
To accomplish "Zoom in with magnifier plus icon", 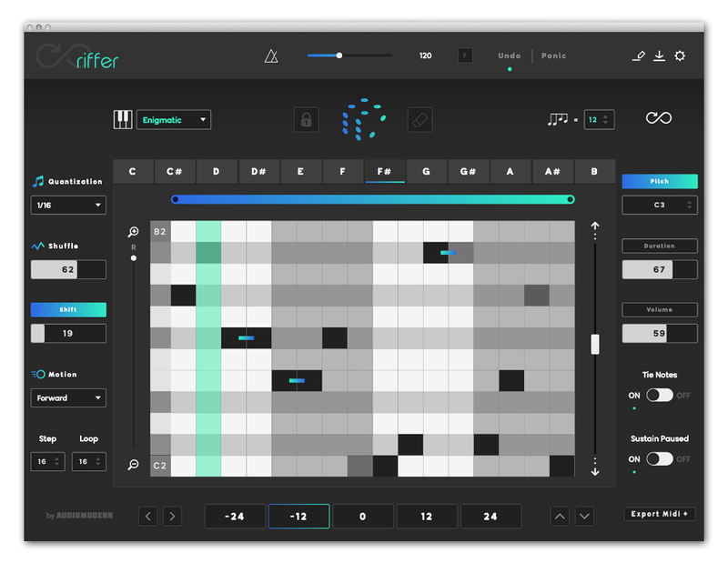I will pos(133,232).
